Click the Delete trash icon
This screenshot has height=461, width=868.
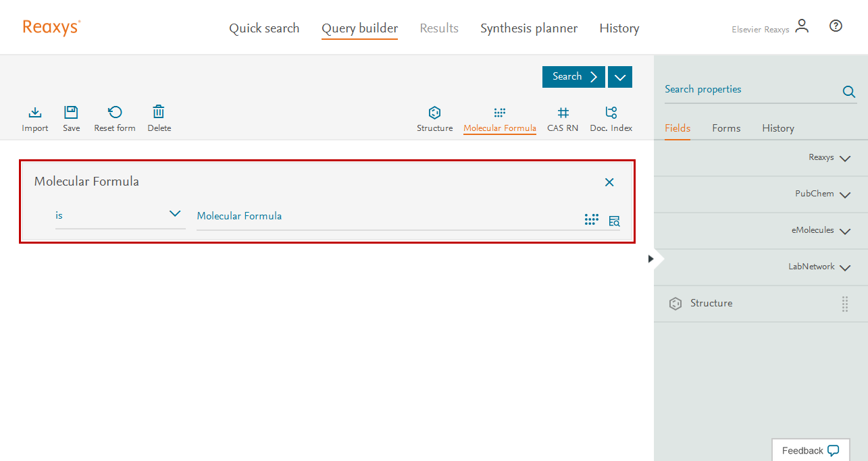159,113
